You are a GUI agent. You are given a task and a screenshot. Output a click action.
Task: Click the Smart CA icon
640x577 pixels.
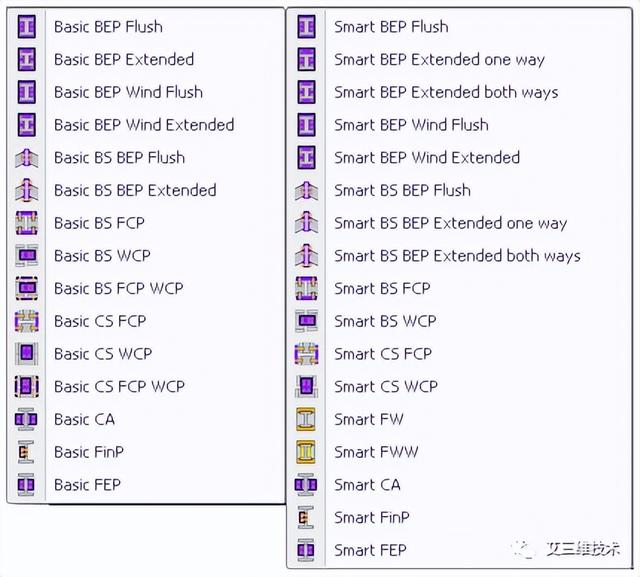(x=306, y=485)
